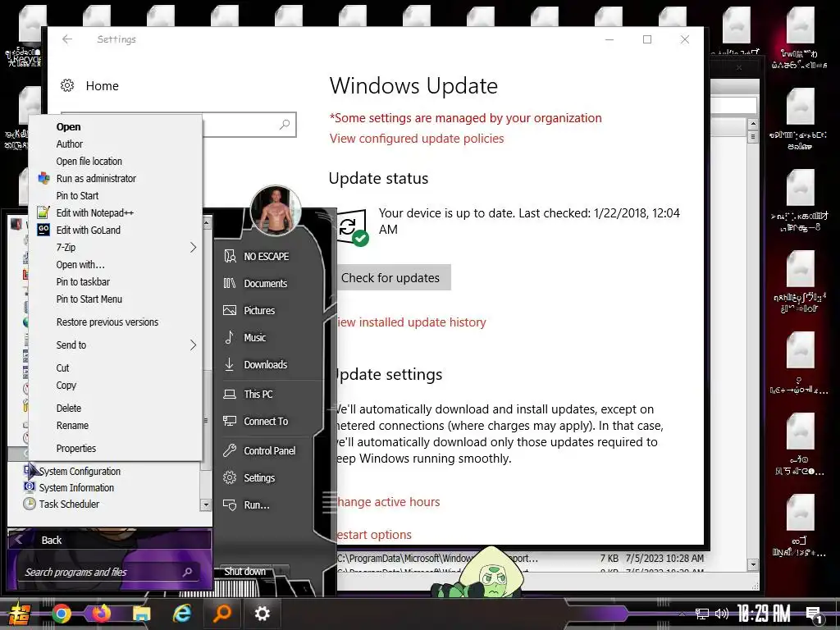This screenshot has width=840, height=630.
Task: Select Run as administrator
Action: [x=115, y=178]
